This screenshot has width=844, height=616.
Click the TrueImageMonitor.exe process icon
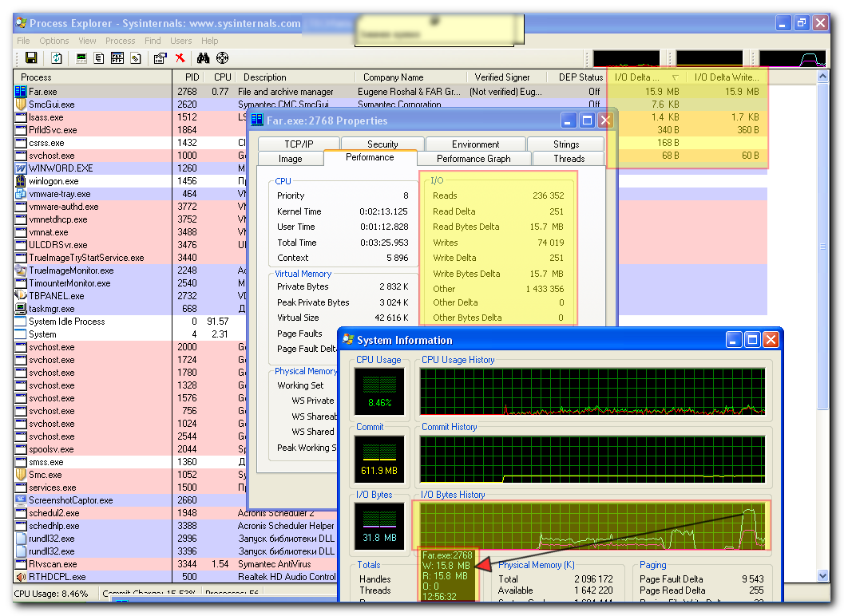click(21, 270)
